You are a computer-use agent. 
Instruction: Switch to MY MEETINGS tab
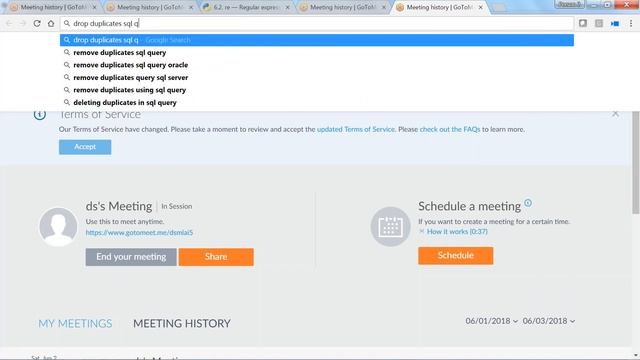pos(75,324)
